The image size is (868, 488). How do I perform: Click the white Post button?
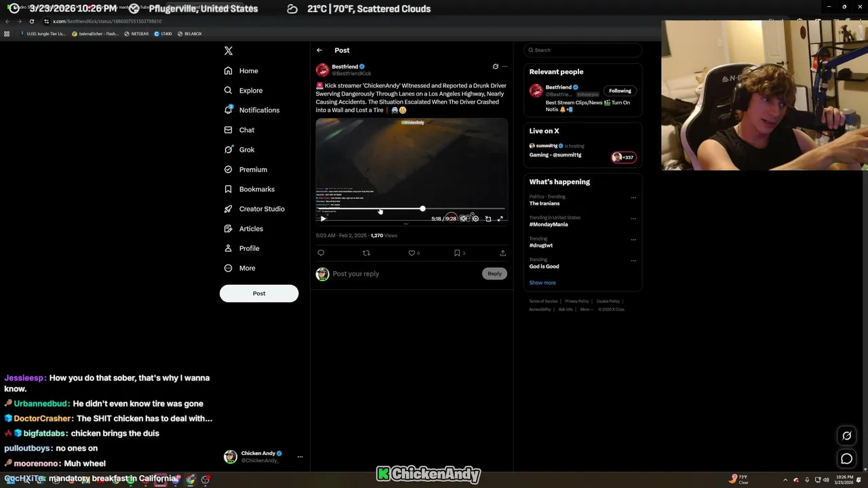259,293
